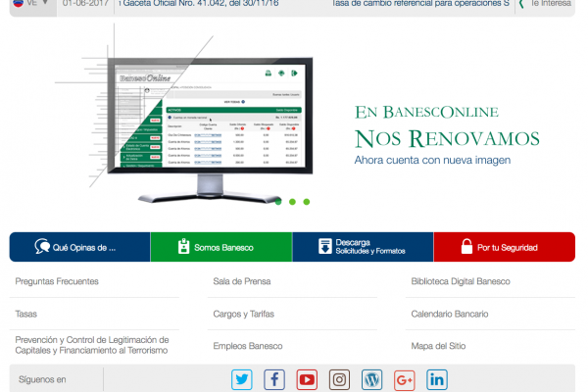Open Calendario Bancario
588x392 pixels.
coord(450,314)
